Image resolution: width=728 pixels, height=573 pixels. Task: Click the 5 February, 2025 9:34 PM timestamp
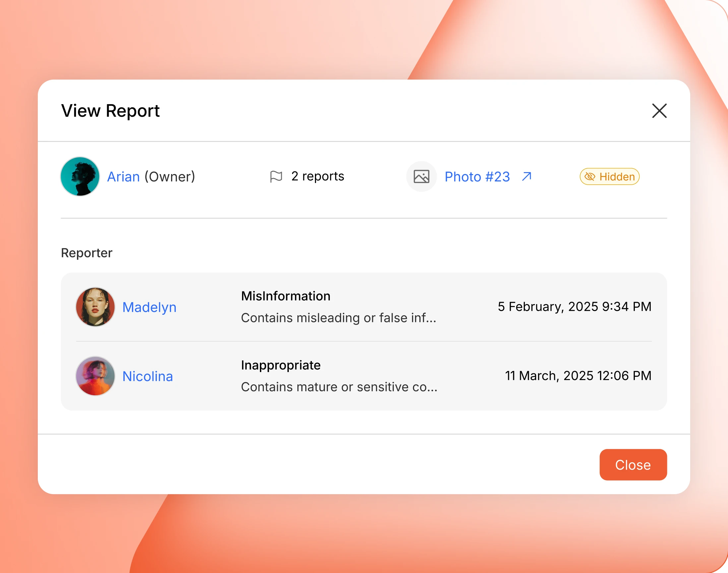[575, 307]
